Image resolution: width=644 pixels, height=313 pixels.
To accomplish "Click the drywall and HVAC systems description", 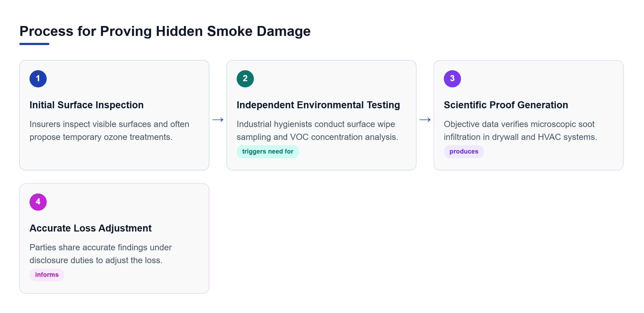I will coord(521,131).
